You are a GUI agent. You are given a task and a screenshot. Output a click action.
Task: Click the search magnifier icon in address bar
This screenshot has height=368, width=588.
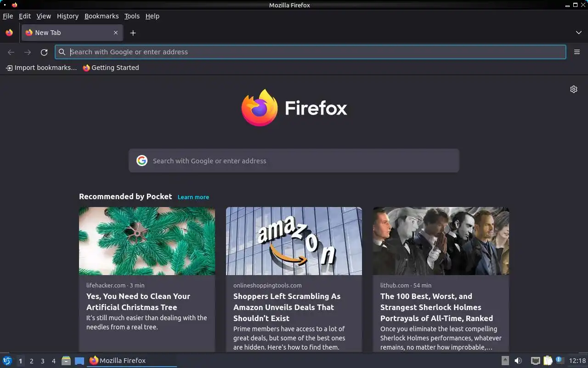tap(62, 52)
